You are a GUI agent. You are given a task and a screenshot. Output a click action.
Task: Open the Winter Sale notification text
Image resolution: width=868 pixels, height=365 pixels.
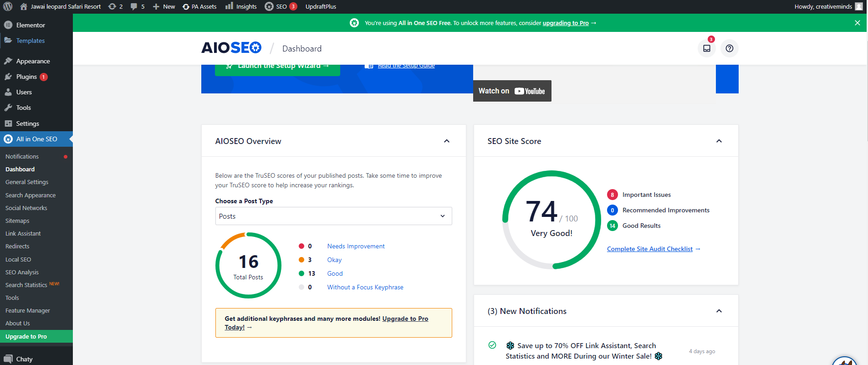tap(584, 351)
